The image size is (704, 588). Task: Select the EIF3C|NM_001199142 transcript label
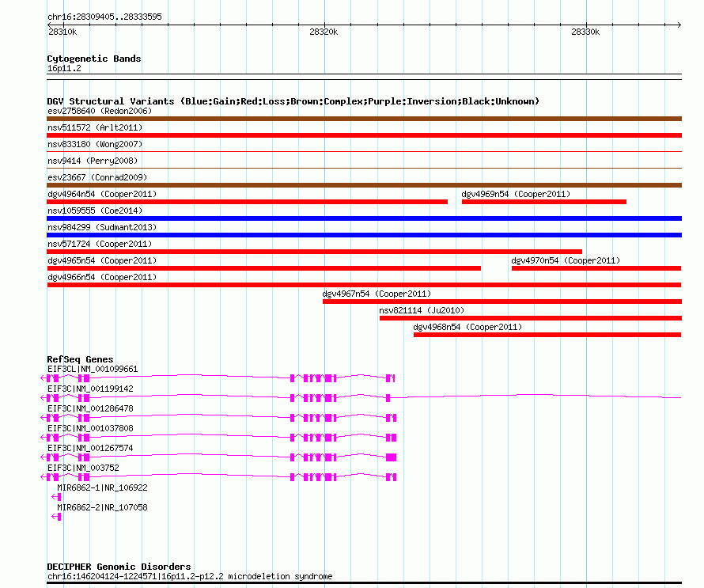click(90, 389)
